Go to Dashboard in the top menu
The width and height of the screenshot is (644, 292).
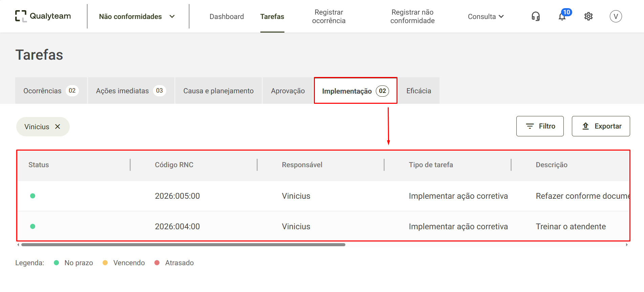[227, 16]
